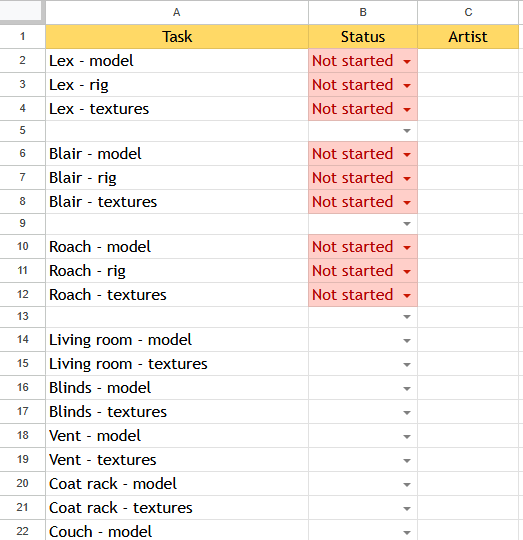The width and height of the screenshot is (523, 540).
Task: Open status dropdown for Blair - rig
Action: point(407,179)
